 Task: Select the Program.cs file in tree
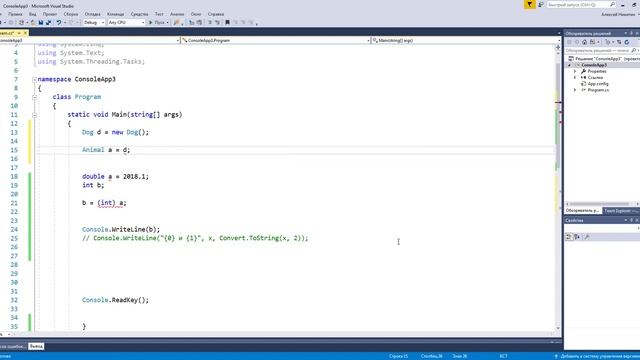(598, 90)
